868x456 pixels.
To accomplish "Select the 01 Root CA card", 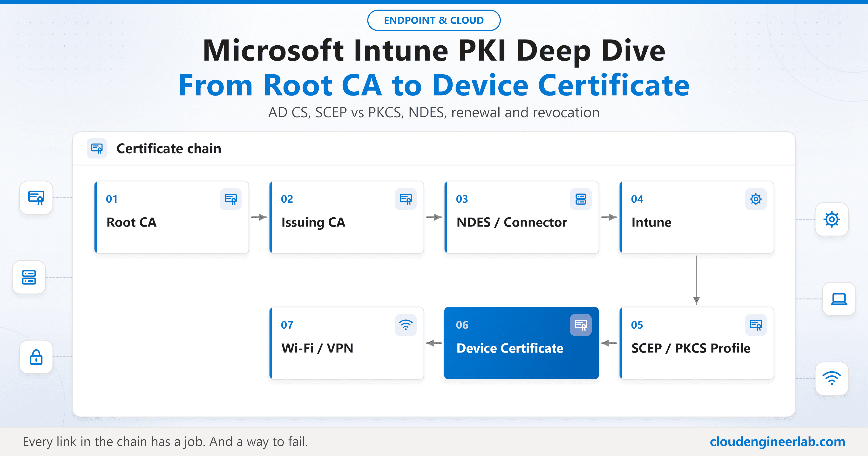I will pyautogui.click(x=171, y=217).
